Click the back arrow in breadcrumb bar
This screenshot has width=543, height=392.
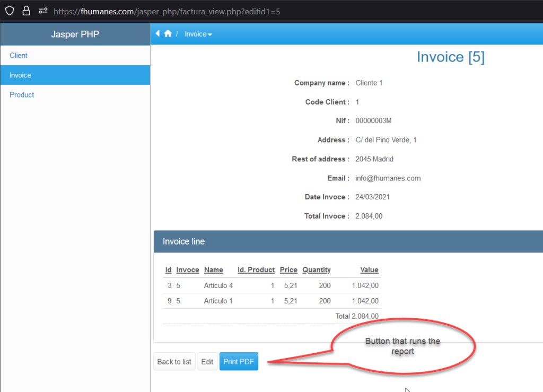pyautogui.click(x=157, y=34)
